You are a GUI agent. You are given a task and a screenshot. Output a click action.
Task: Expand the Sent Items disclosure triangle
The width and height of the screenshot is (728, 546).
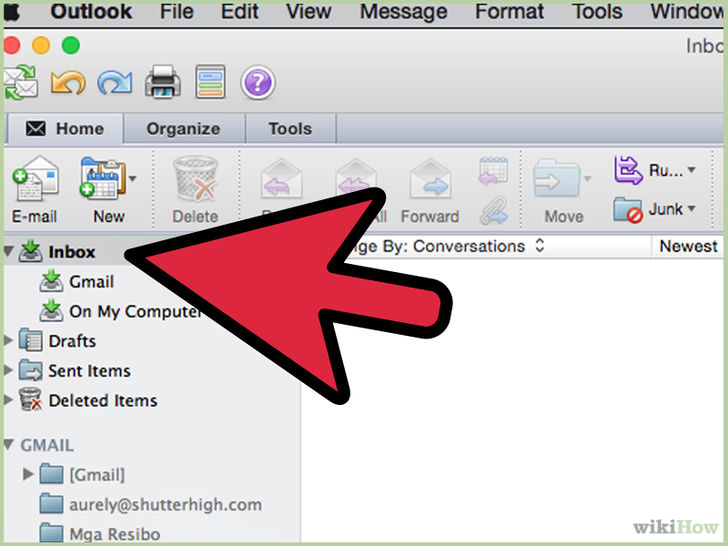[8, 370]
